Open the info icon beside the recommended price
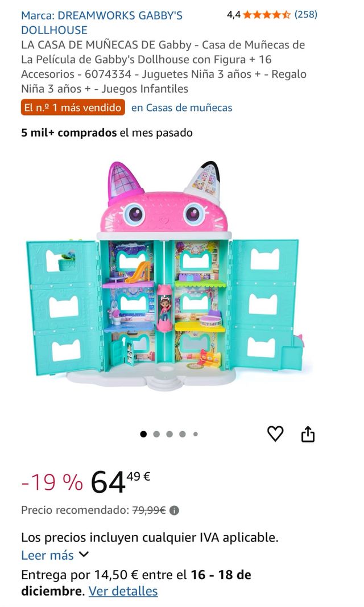The height and width of the screenshot is (607, 364). tap(175, 511)
